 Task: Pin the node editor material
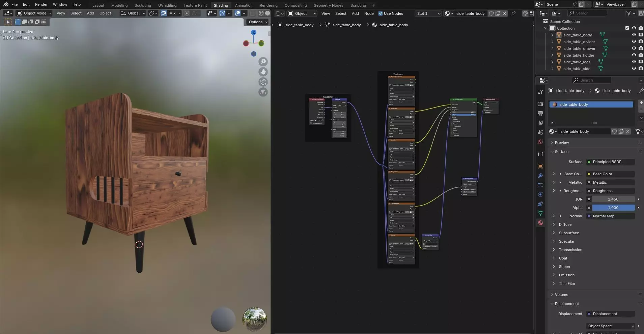pos(513,13)
